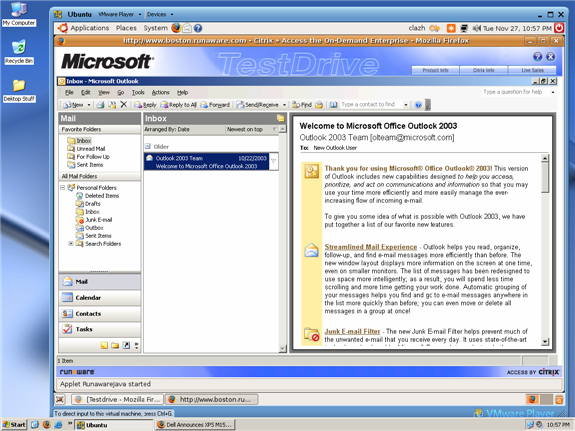This screenshot has height=431, width=575.
Task: Open the File menu in Outlook
Action: (x=69, y=92)
